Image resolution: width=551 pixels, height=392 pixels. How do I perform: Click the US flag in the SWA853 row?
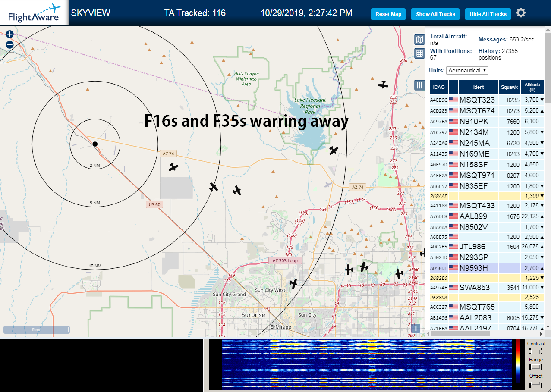tap(453, 287)
